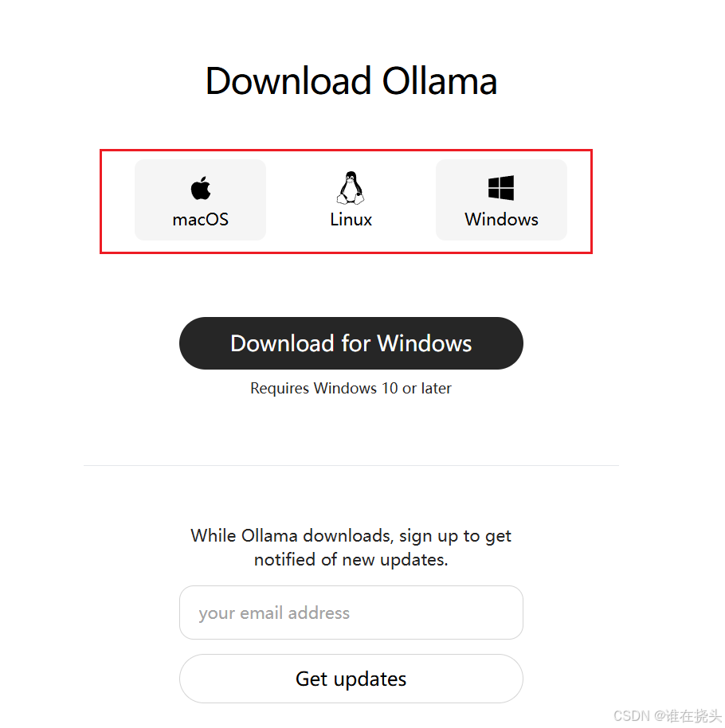The image size is (725, 728).
Task: Click the CSDN watermark text
Action: [x=667, y=715]
